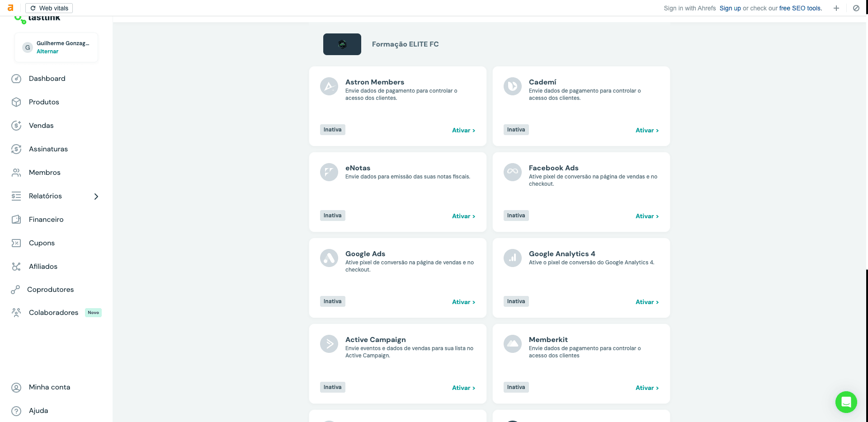
Task: Click the Facebook Ads infinity logo icon
Action: click(513, 172)
